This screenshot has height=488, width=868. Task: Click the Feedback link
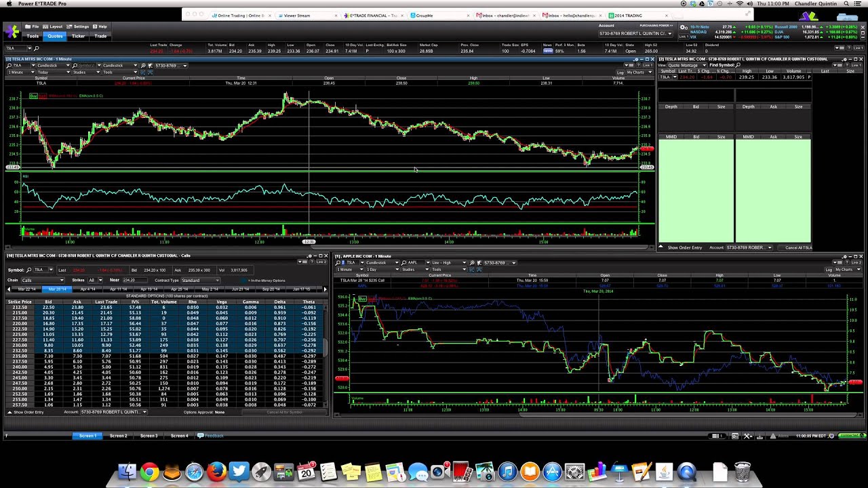(210, 436)
